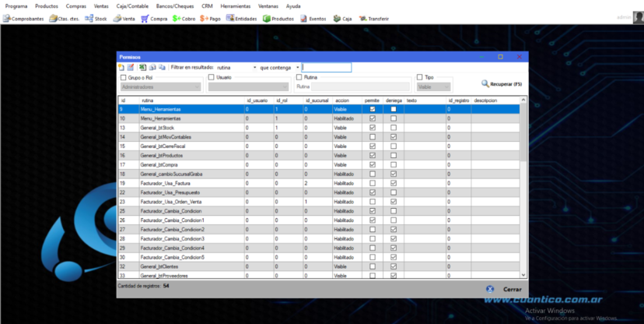Screen dimensions: 644x324
Task: Open the Programa menu
Action: point(16,6)
